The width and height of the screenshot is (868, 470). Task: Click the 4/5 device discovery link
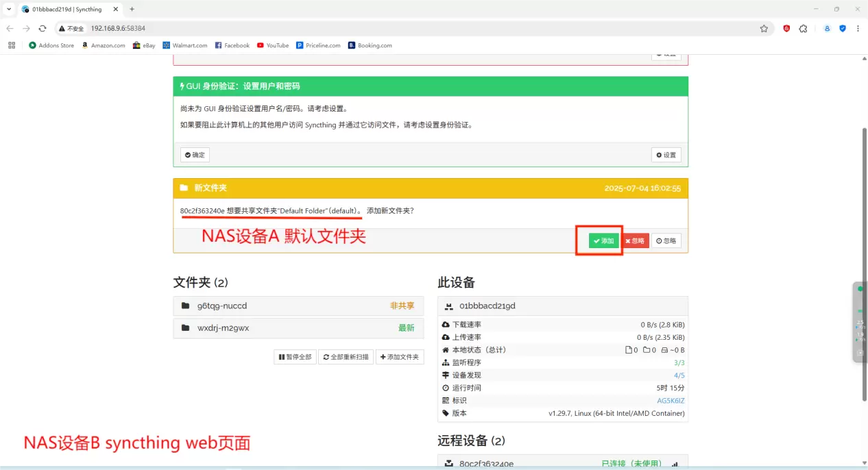pyautogui.click(x=679, y=375)
